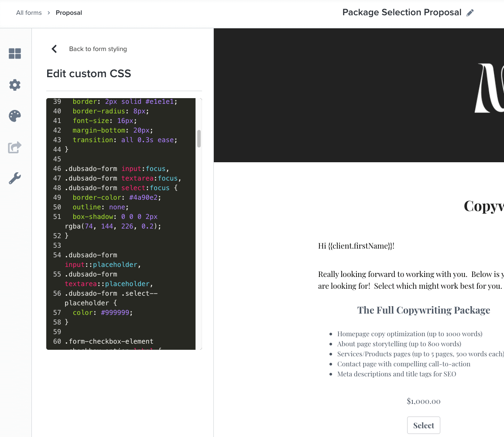Open the gear settings panel
The image size is (504, 437).
click(x=15, y=85)
